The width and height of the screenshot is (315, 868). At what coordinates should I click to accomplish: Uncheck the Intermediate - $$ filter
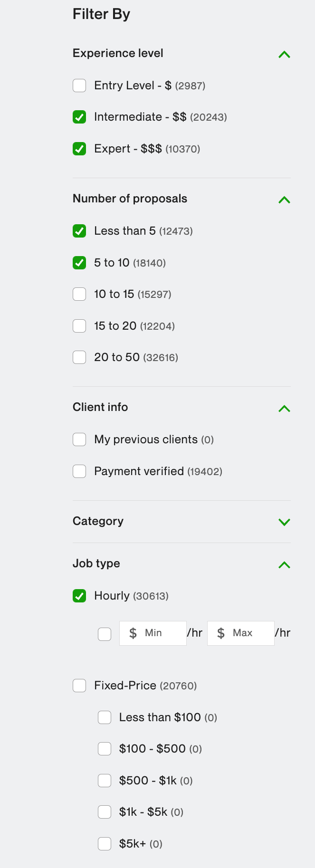tap(79, 117)
